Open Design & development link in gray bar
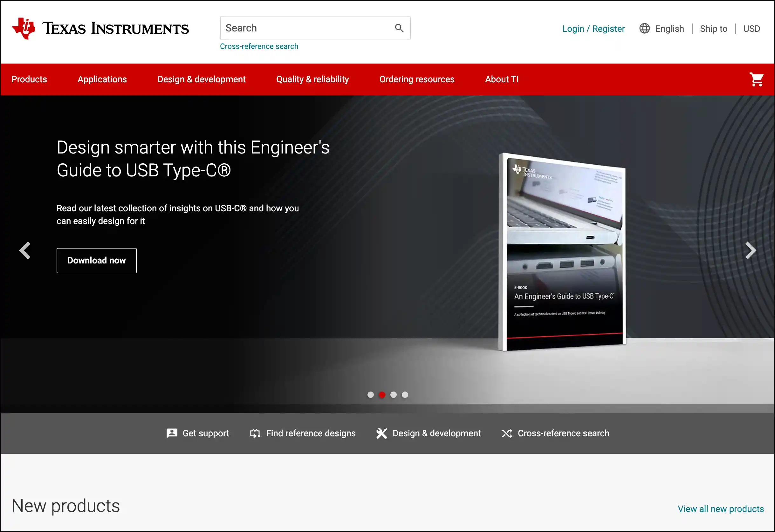 point(436,433)
